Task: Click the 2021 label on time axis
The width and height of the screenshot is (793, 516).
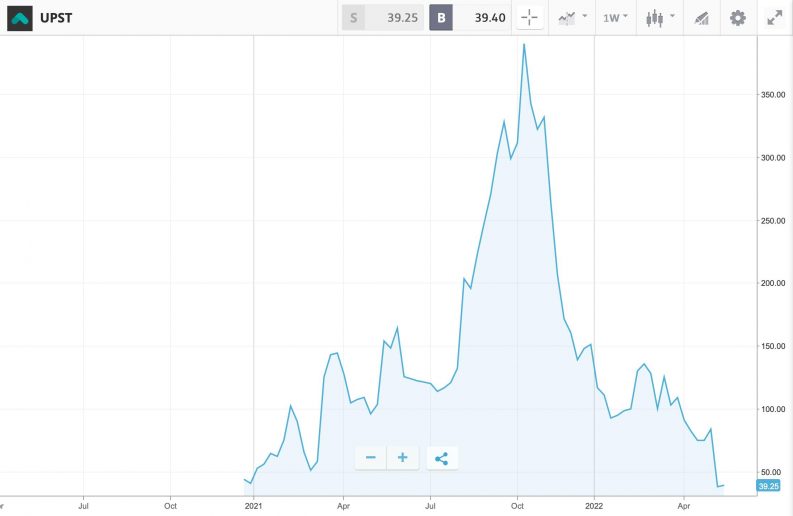Action: click(253, 506)
